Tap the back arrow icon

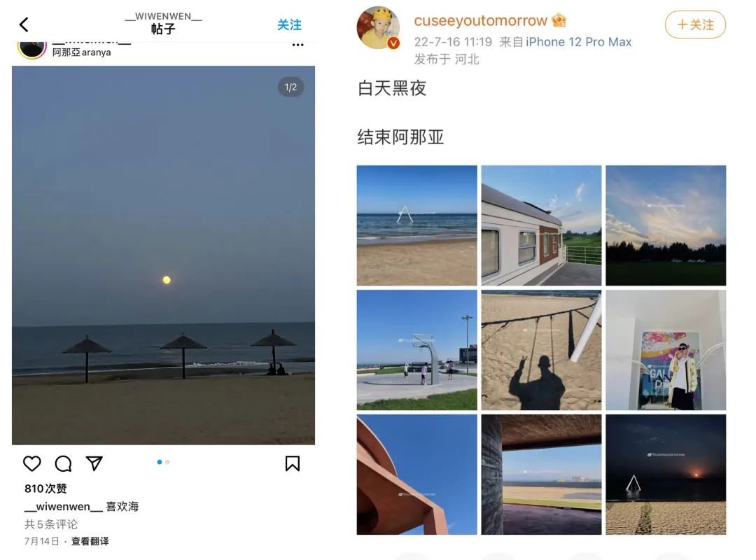click(24, 24)
